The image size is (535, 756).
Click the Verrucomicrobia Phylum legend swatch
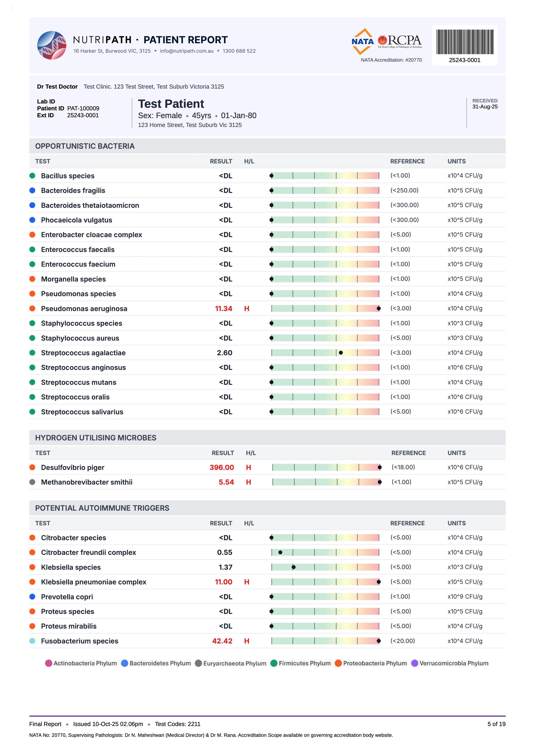tap(415, 663)
